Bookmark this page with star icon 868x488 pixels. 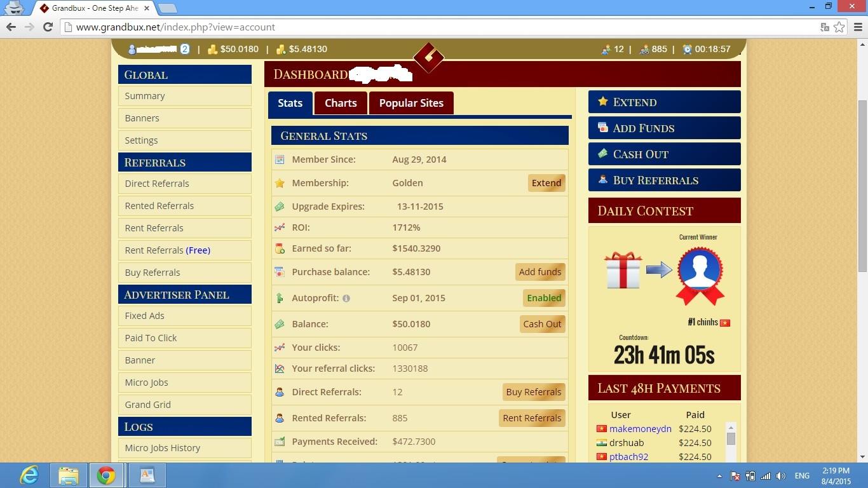click(x=839, y=27)
